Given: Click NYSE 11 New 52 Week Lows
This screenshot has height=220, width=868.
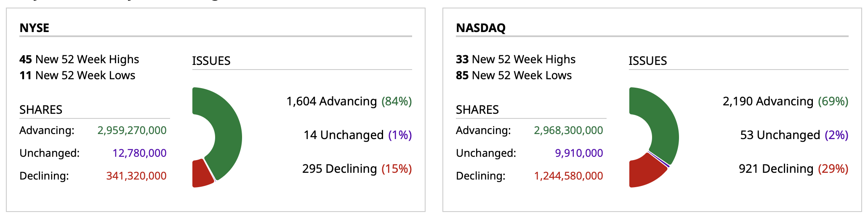Looking at the screenshot, I should [77, 75].
